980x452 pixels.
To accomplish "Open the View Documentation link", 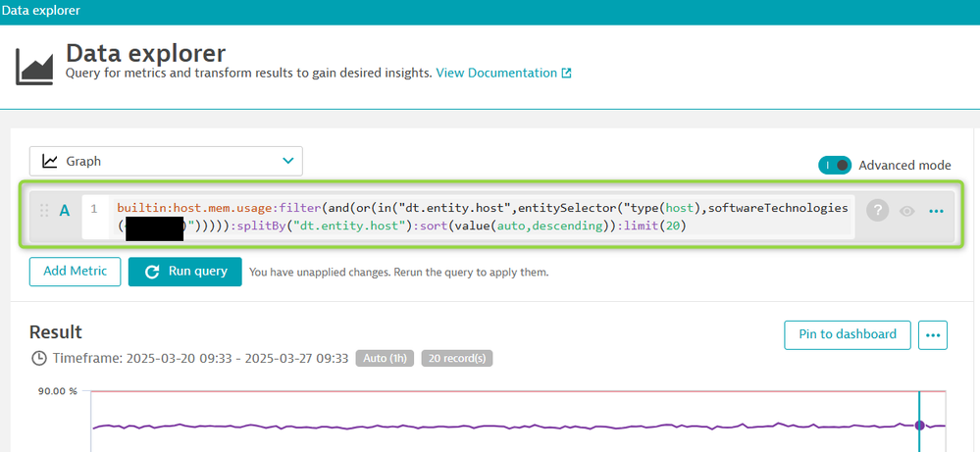I will (x=495, y=73).
